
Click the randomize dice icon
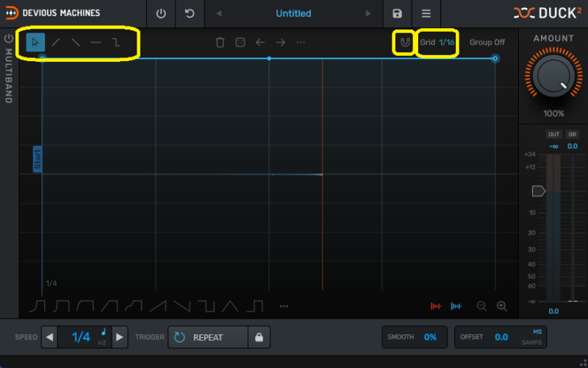point(240,43)
